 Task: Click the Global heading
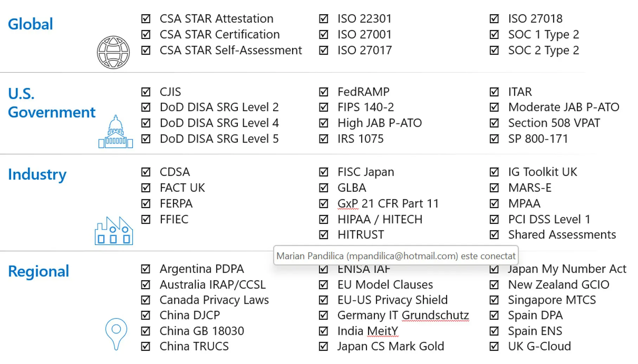tap(31, 24)
